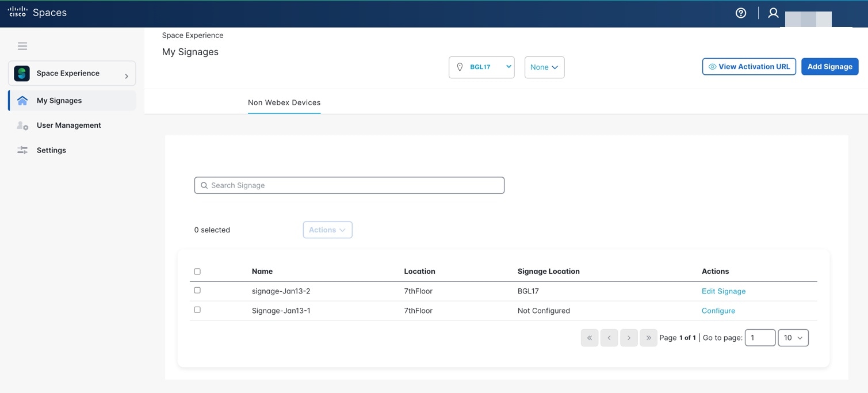This screenshot has width=868, height=393.
Task: Toggle the select-all checkbox in table header
Action: pyautogui.click(x=197, y=272)
